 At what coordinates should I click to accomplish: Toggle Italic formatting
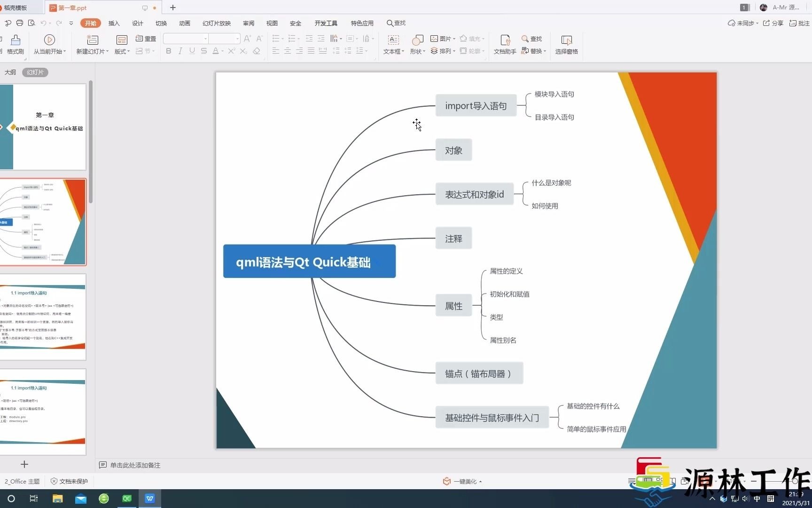(180, 51)
